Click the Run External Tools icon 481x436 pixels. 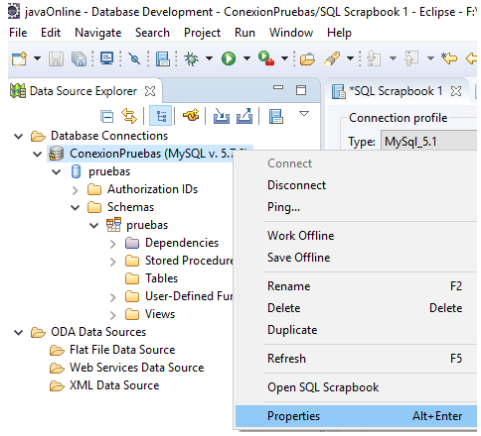click(266, 58)
